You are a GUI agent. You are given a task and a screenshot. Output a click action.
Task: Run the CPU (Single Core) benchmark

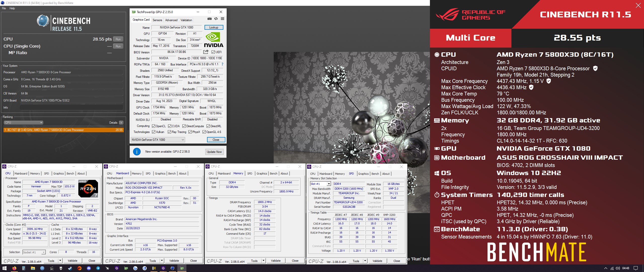tap(118, 46)
